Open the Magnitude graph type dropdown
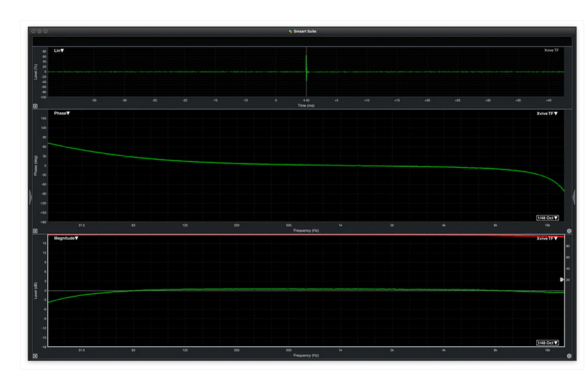This screenshot has width=588, height=376. pos(65,238)
